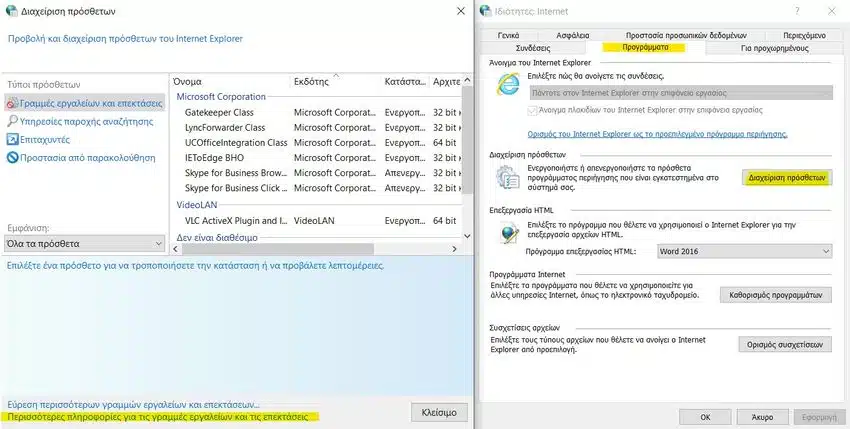
Task: Select the Gatekeeper Class add-on row
Action: (316, 112)
